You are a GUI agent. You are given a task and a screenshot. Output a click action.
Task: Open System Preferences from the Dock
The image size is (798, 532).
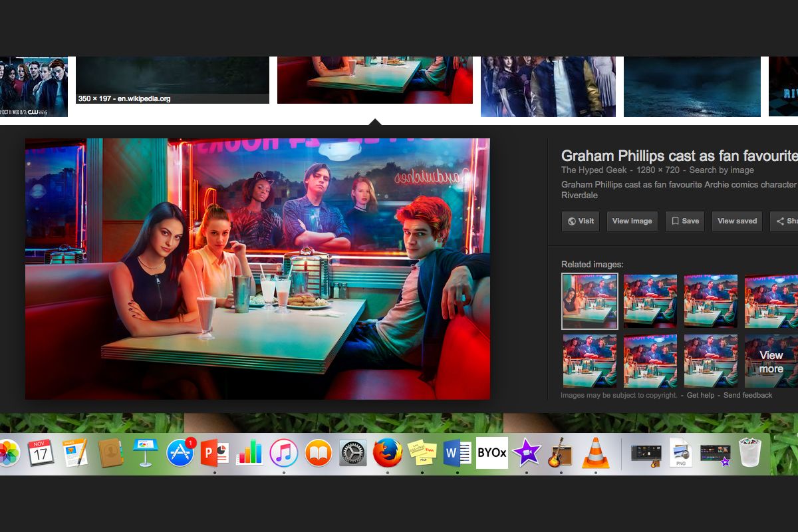pyautogui.click(x=353, y=453)
